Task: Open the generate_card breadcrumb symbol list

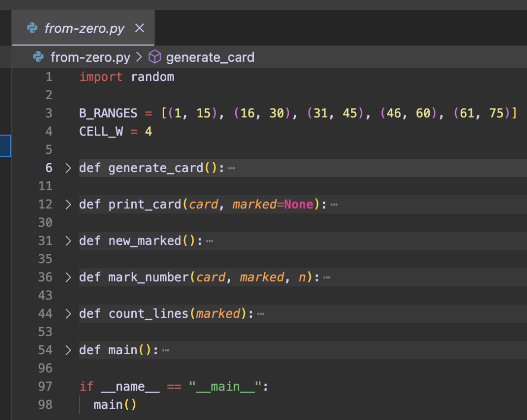Action: coord(210,57)
